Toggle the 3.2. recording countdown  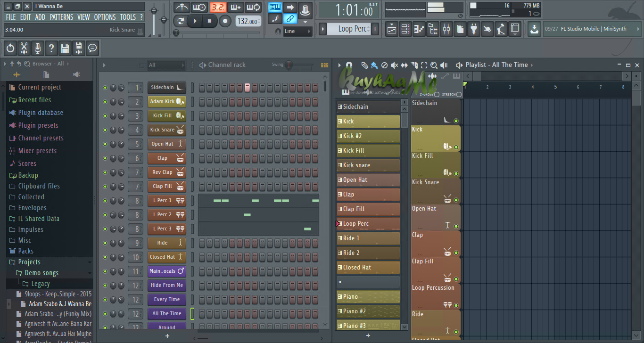(x=218, y=7)
